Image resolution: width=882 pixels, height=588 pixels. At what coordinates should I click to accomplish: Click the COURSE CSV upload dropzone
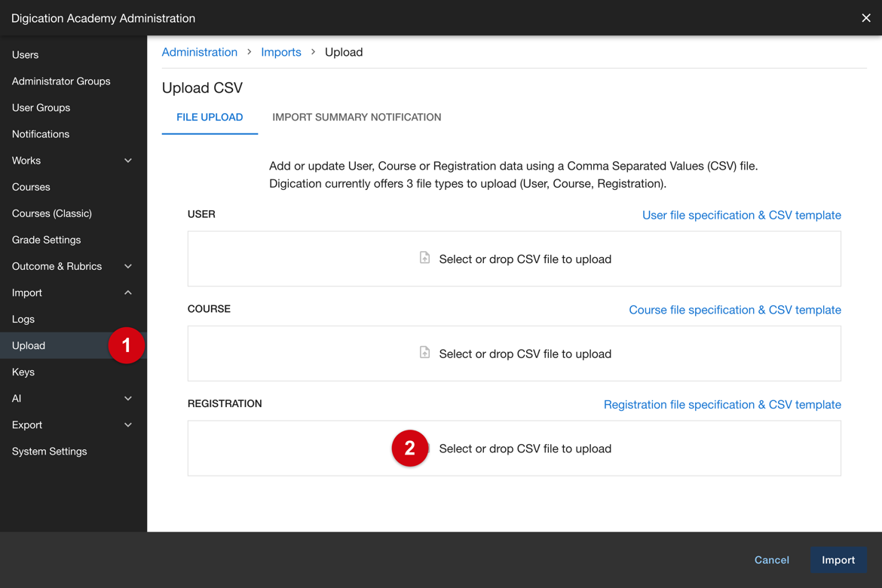point(514,354)
